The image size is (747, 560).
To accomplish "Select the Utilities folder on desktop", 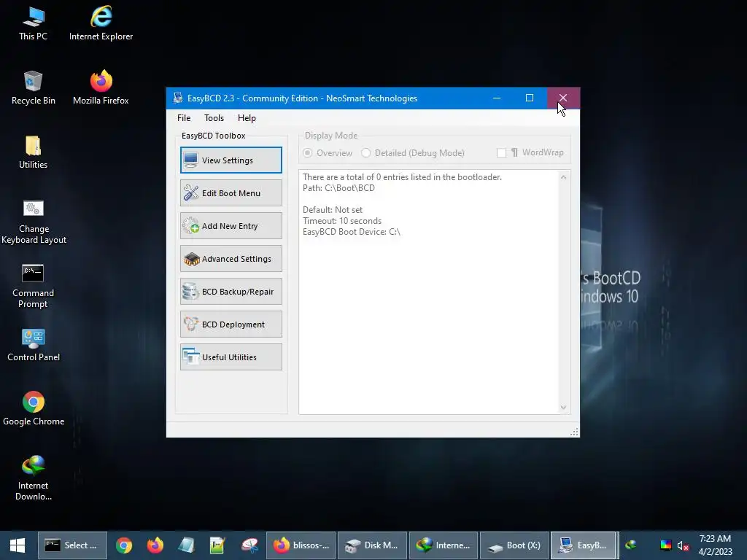I will (33, 152).
